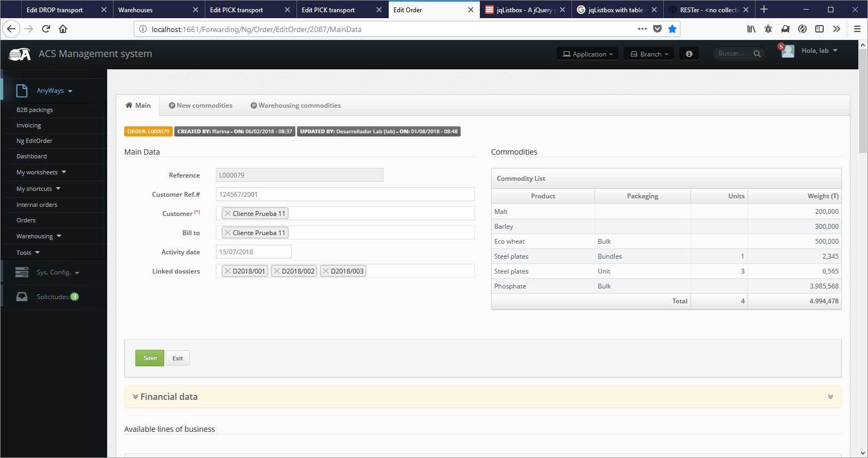Viewport: 868px width, 458px height.
Task: Open page actions three-dot menu
Action: (642, 29)
